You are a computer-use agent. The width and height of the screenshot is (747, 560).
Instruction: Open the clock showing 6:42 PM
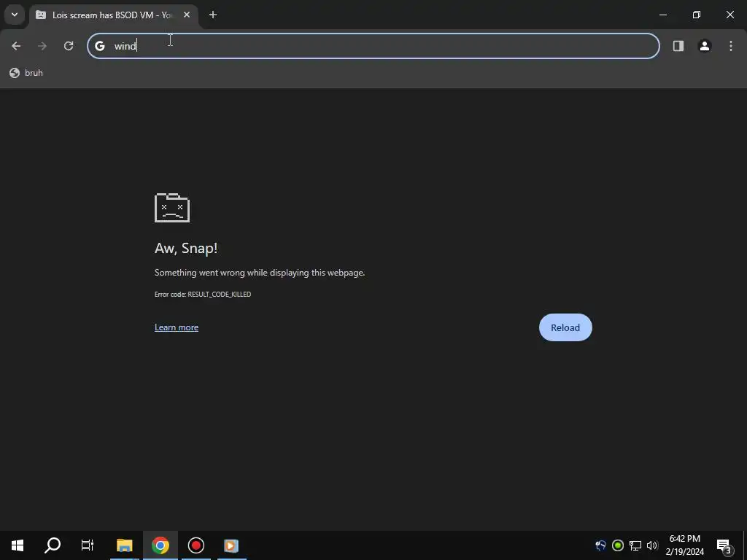[x=684, y=545]
